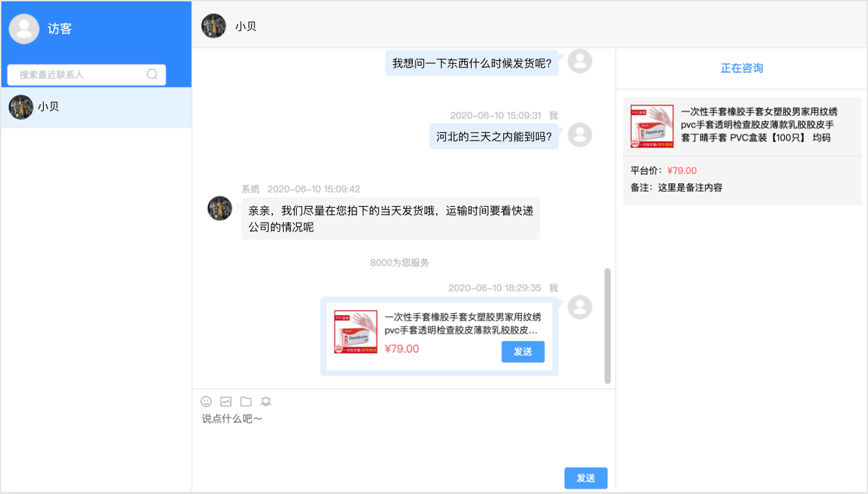Focus the 搜索最近联系人 search field

point(86,75)
